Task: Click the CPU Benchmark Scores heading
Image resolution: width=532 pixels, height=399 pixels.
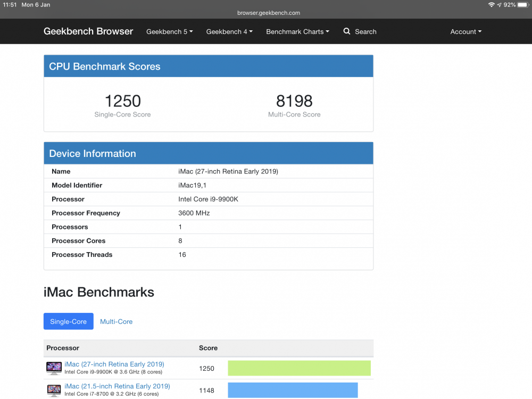Action: click(104, 66)
